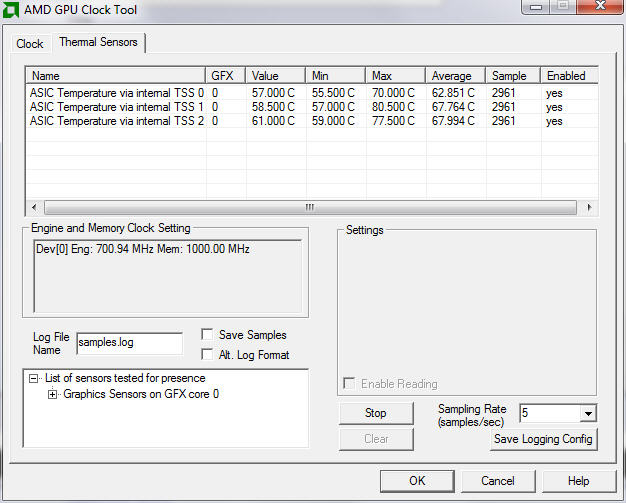Click the GFX column header
The image size is (626, 503).
pos(226,75)
